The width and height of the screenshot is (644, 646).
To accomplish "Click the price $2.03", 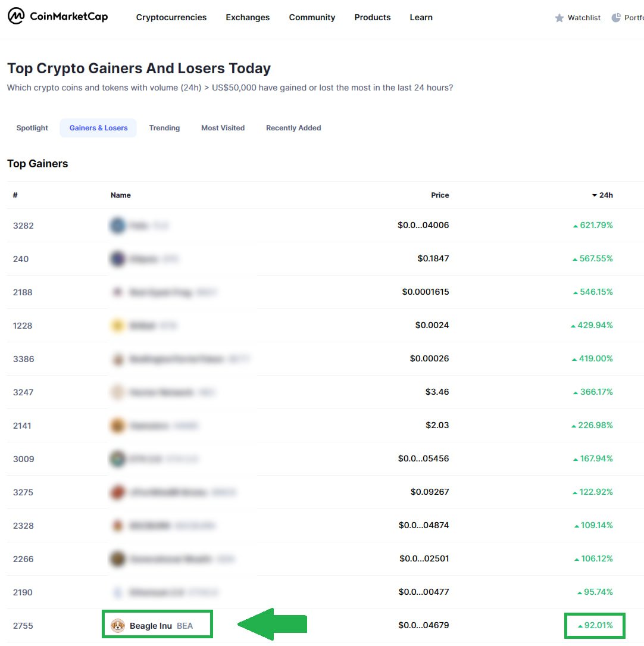I will 437,425.
